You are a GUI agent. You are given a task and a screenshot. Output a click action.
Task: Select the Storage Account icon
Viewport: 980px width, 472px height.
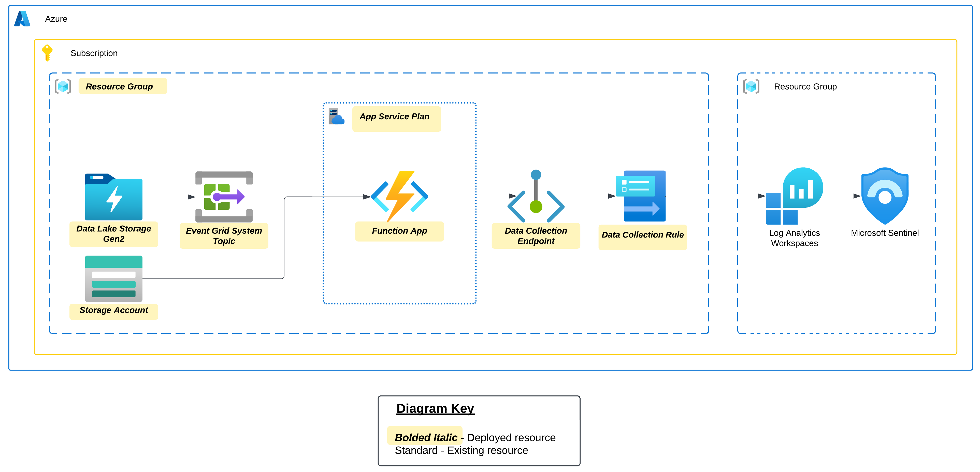coord(114,279)
